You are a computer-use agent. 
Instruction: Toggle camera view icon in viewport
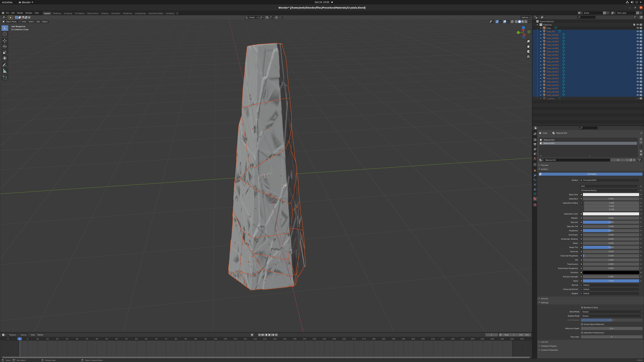click(x=528, y=51)
